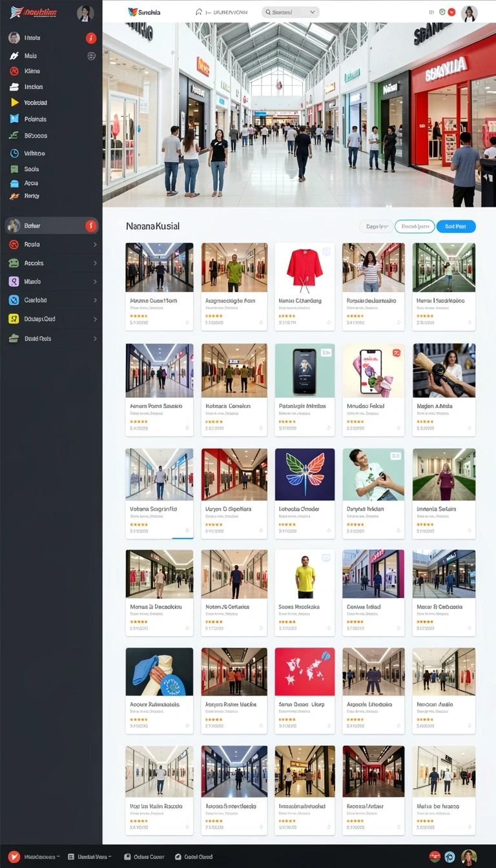
Task: Click the avatar in the bottom-right tray
Action: [469, 856]
